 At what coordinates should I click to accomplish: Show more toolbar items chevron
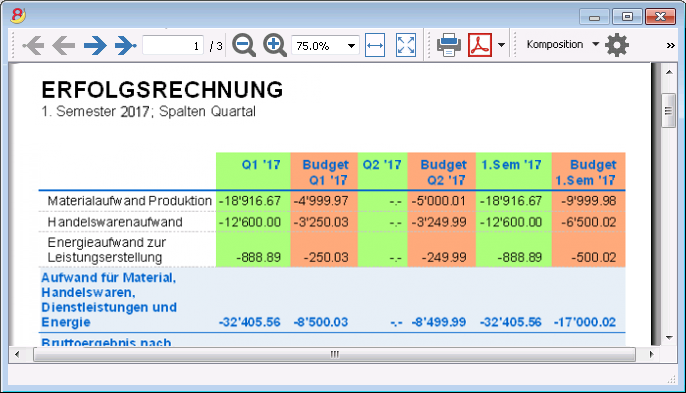pos(670,46)
